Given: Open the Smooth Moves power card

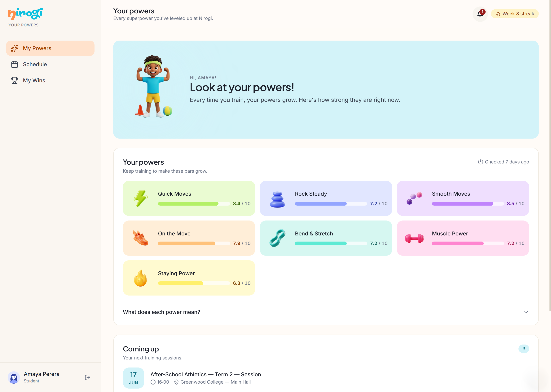Looking at the screenshot, I should [x=463, y=198].
